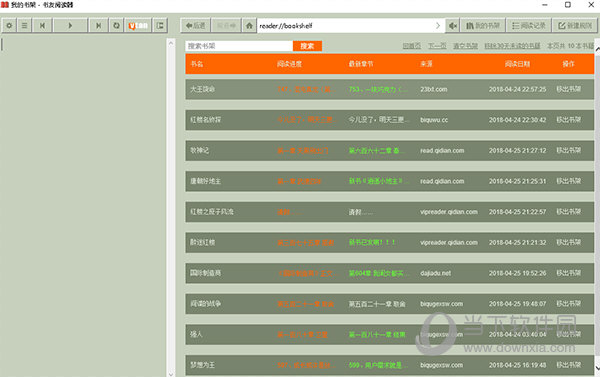Click source dajiadu.net
This screenshot has height=377, width=600.
pos(435,273)
